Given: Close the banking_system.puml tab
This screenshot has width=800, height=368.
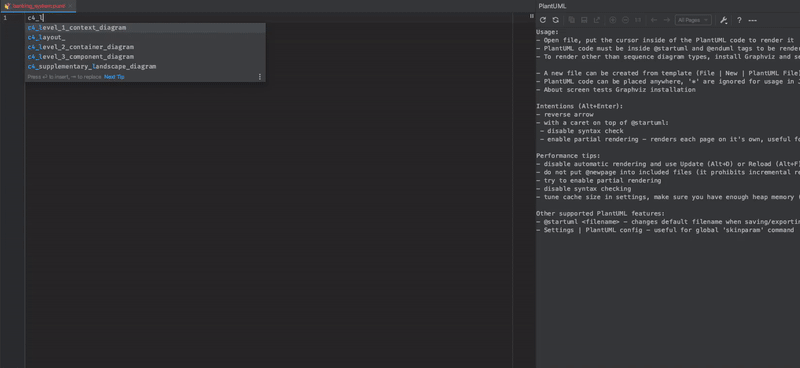Looking at the screenshot, I should coord(70,6).
